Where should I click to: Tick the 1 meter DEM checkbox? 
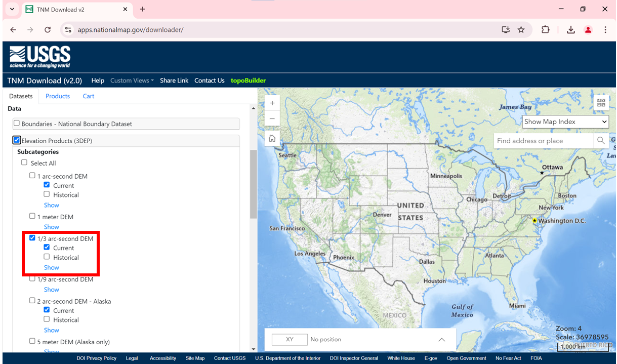pyautogui.click(x=32, y=216)
